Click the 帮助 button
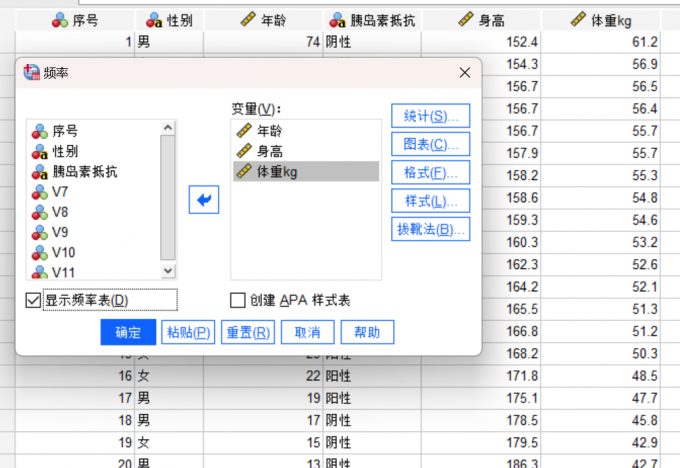The width and height of the screenshot is (680, 468). (x=367, y=332)
